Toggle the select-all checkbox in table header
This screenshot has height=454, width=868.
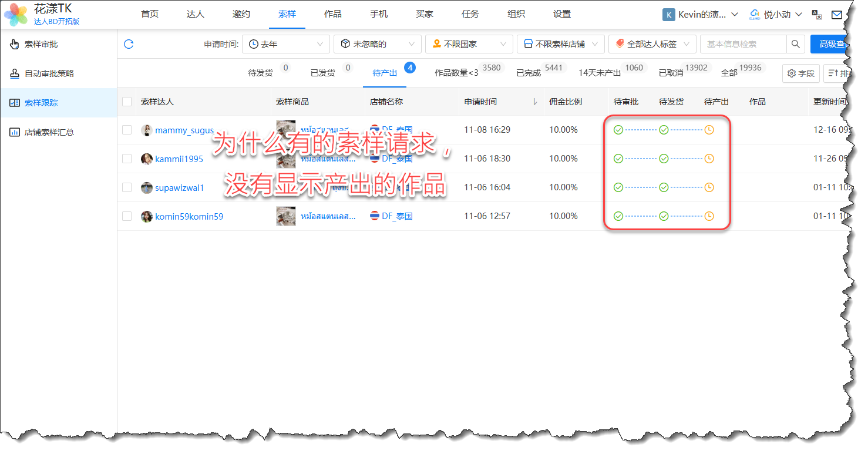click(127, 102)
